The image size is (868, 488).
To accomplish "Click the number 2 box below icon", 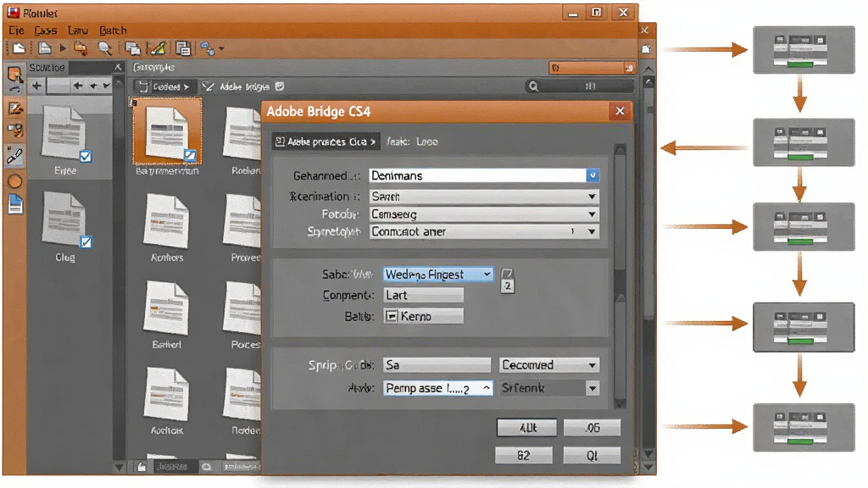I will tap(508, 286).
